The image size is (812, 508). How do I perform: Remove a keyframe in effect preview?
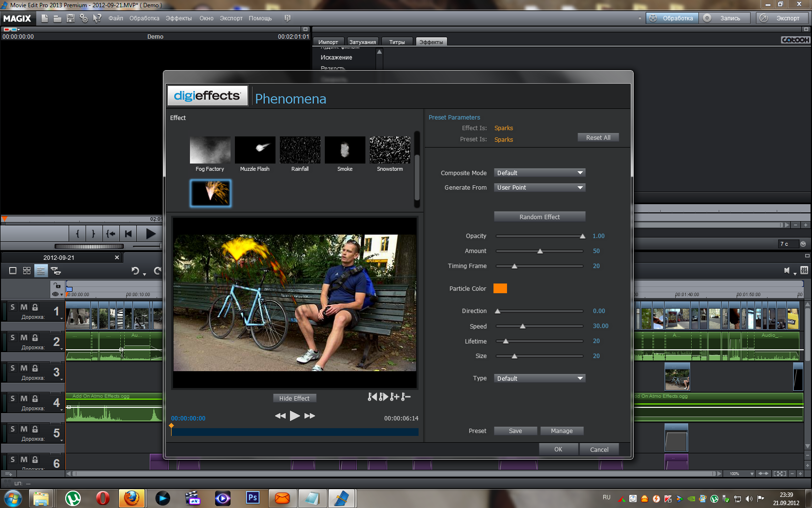click(406, 397)
